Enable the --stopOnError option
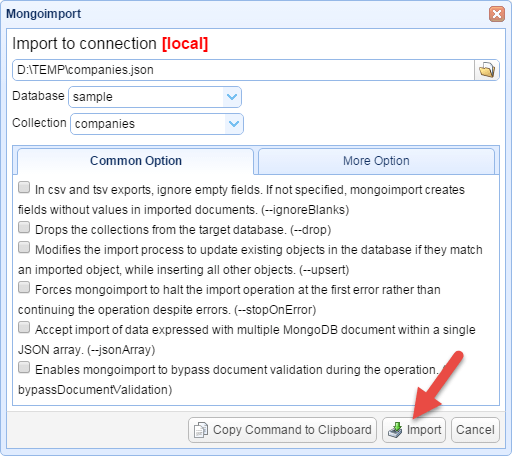Viewport: 512px width, 456px height. coord(24,287)
